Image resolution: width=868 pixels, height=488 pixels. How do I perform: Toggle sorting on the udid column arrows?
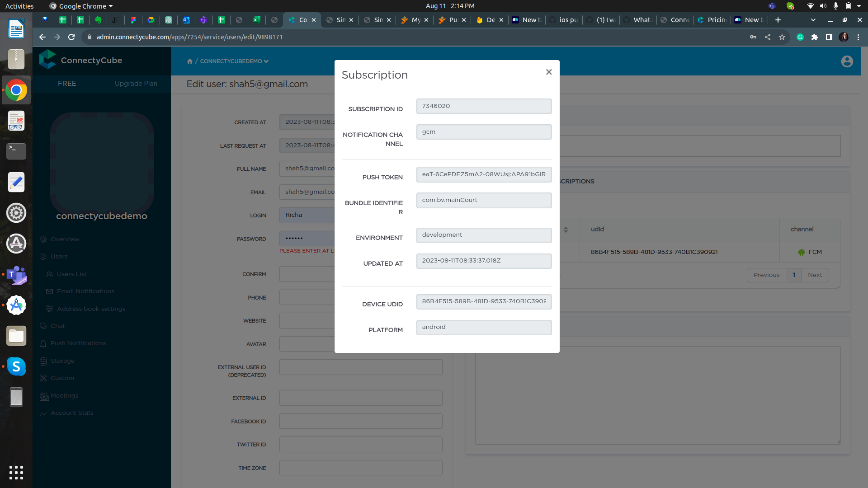pos(567,230)
